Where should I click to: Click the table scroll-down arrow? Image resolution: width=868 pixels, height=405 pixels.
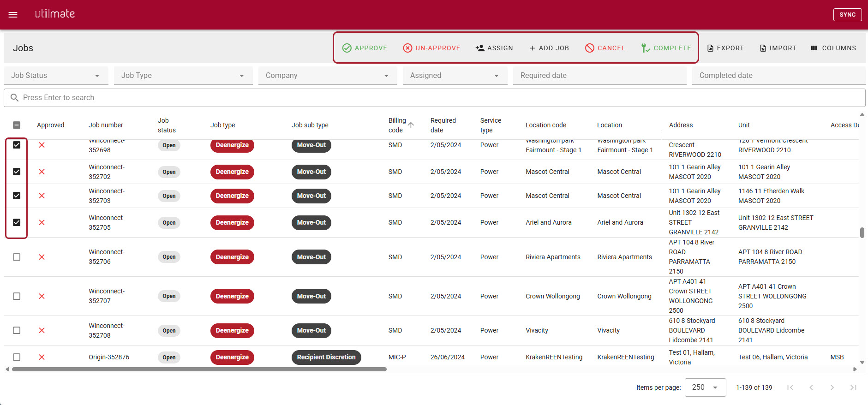click(862, 363)
